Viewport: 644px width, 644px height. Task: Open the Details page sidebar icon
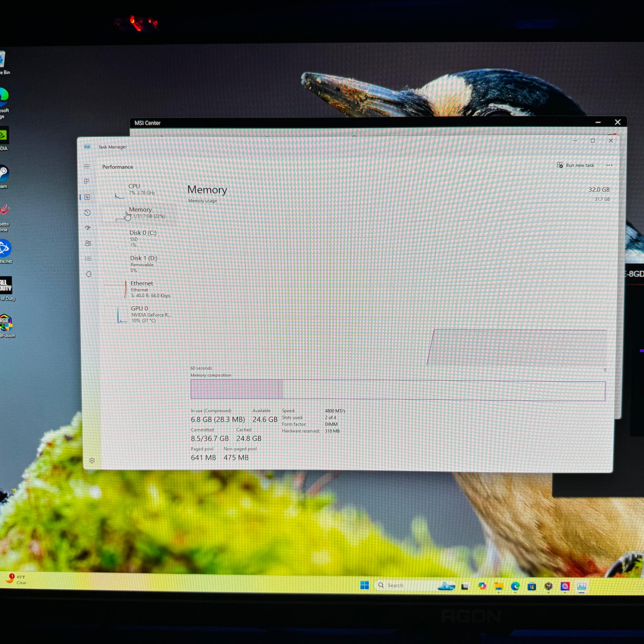pos(88,259)
